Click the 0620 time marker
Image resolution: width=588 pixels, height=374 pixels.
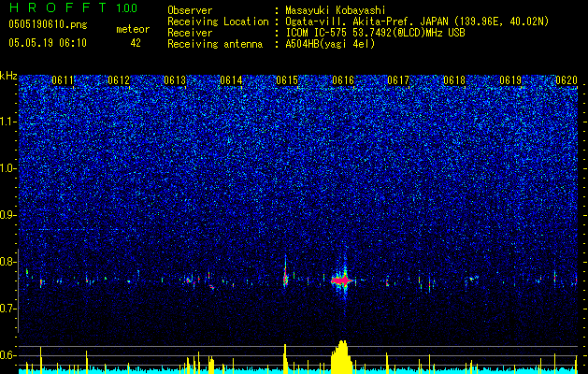click(x=566, y=80)
